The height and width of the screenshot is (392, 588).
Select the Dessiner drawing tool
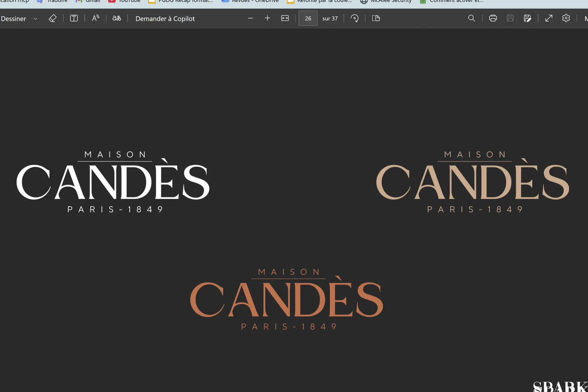[13, 19]
